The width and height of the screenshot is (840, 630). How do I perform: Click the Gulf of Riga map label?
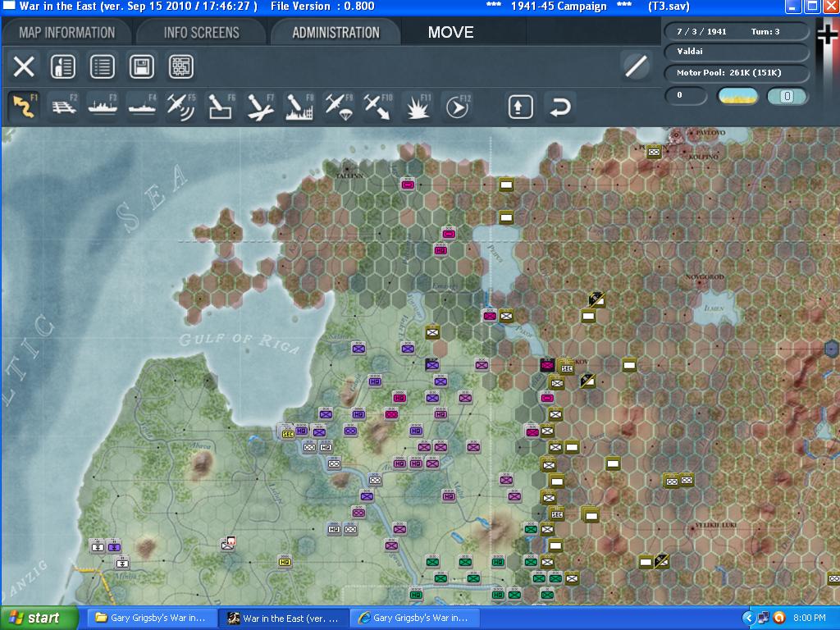239,343
